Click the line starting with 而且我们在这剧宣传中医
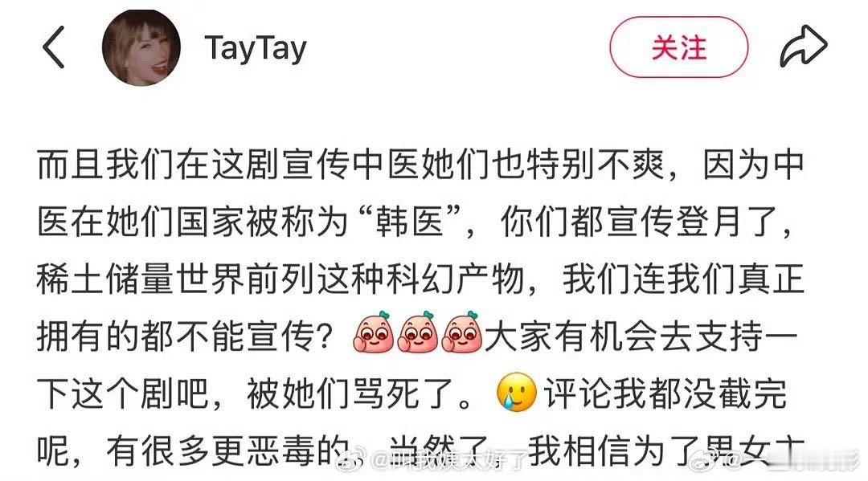The width and height of the screenshot is (868, 481). [420, 164]
